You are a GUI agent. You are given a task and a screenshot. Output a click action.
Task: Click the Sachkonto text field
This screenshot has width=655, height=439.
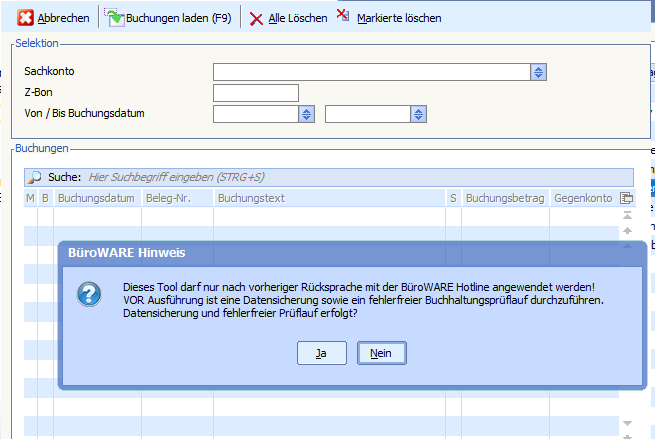coord(370,72)
